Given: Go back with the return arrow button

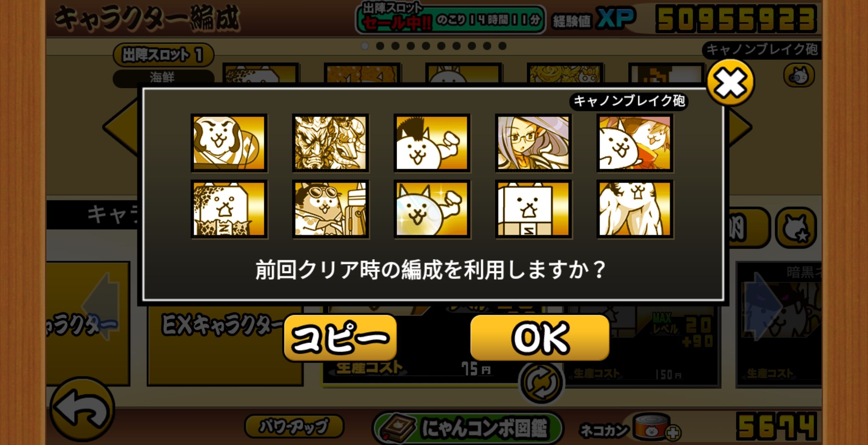Looking at the screenshot, I should (x=82, y=409).
